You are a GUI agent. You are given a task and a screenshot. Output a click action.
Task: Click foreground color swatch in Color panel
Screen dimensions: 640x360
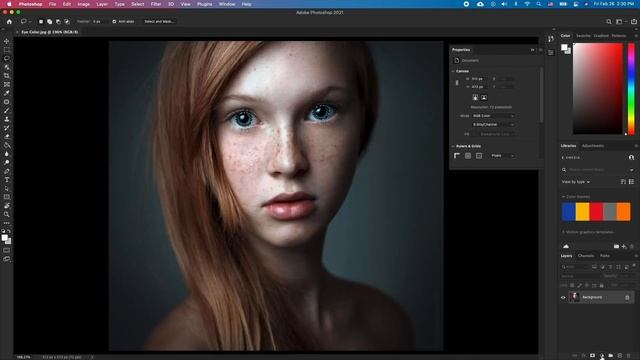(564, 48)
